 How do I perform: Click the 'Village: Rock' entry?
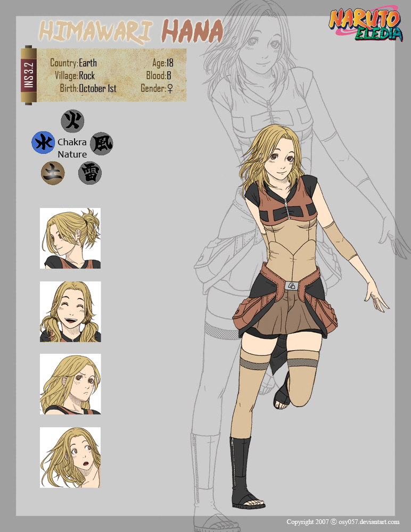coord(75,76)
